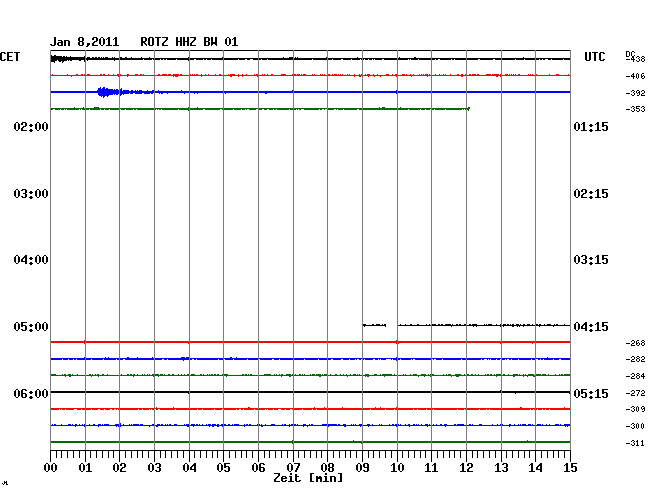Screen dimensions: 650x494
Task: Click the DC offset value -272
Action: coord(635,393)
